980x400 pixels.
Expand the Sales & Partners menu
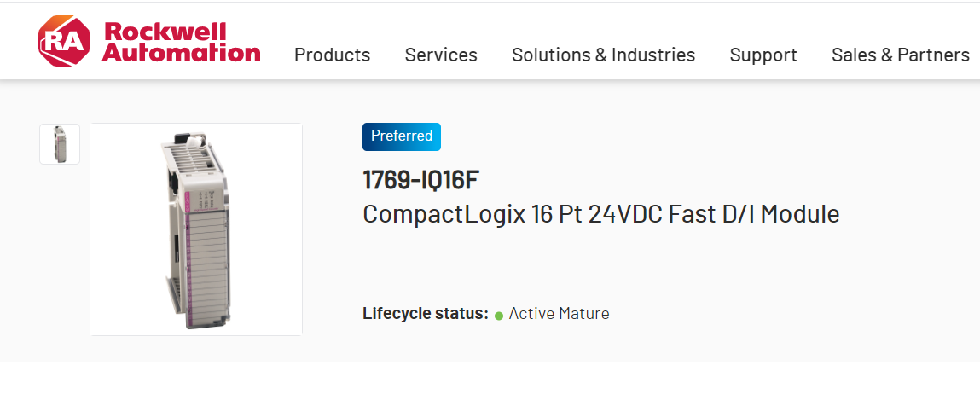coord(900,55)
